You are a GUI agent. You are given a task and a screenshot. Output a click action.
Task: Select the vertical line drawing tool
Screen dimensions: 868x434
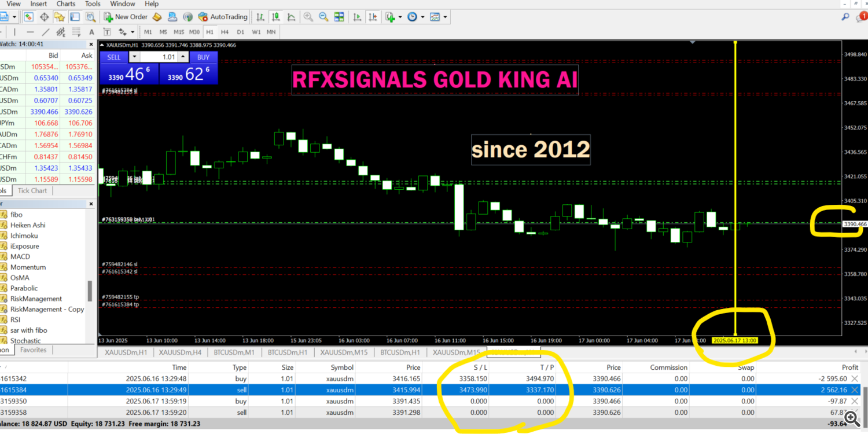[x=14, y=32]
